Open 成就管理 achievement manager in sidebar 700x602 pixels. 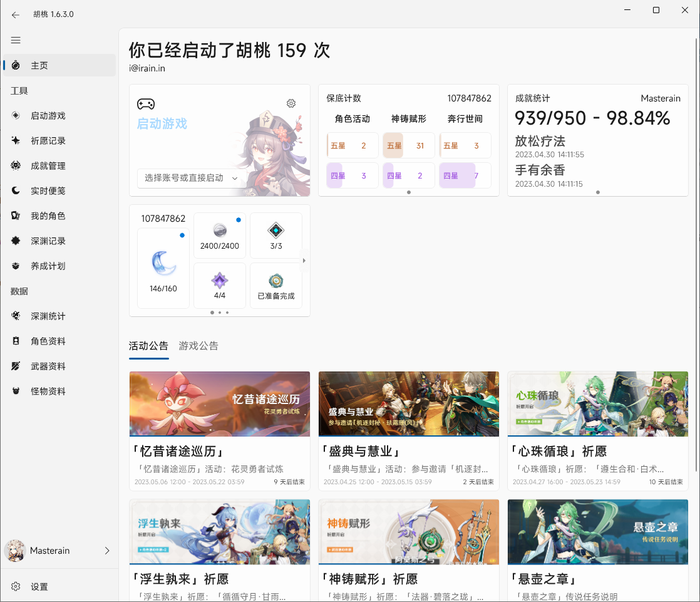point(59,165)
